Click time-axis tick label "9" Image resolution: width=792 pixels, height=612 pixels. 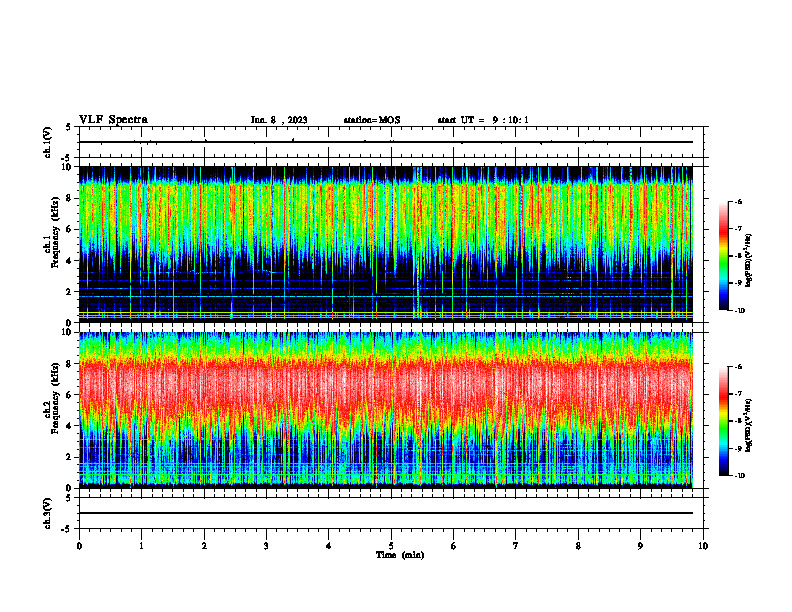click(x=640, y=546)
